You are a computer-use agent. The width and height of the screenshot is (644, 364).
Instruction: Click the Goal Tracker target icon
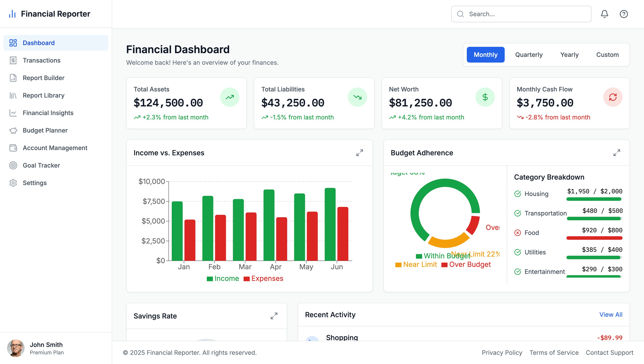point(13,165)
